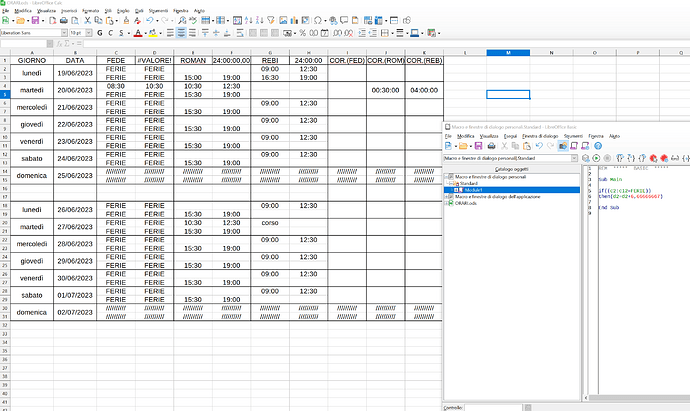Click the Undo arrow in Calc toolbar
690x411 pixels.
click(x=150, y=20)
